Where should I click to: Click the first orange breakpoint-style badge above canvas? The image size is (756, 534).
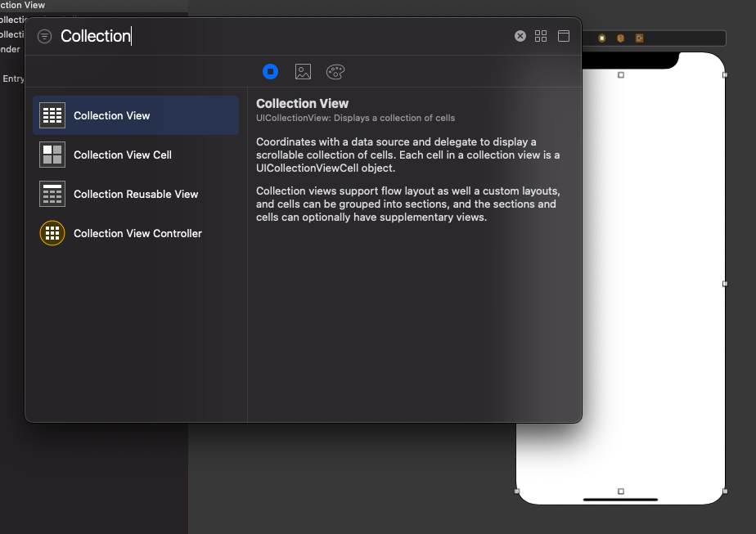click(601, 38)
